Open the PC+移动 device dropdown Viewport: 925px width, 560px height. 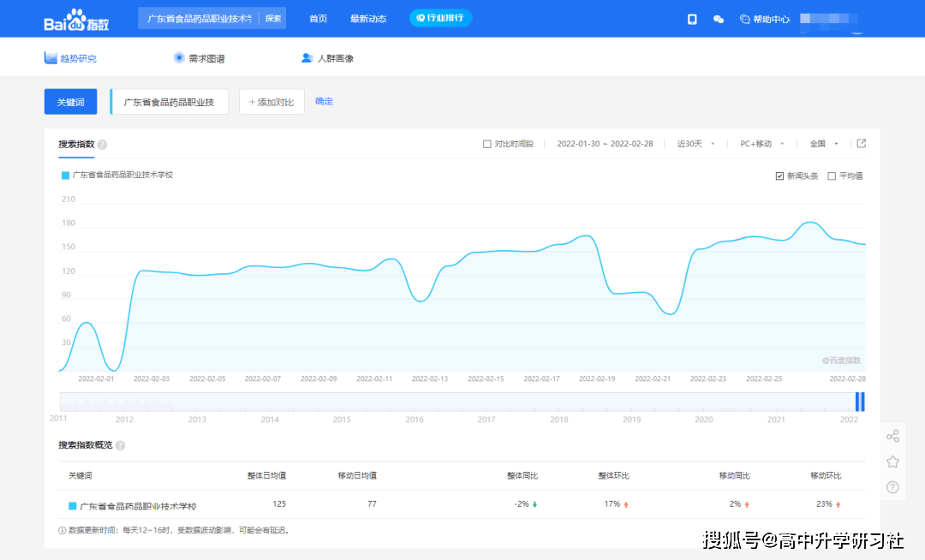[761, 144]
